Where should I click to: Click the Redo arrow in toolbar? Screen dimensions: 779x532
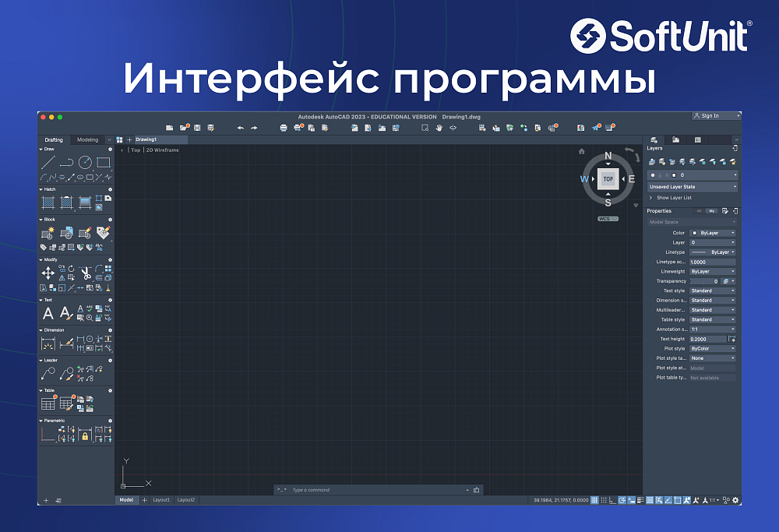pos(254,128)
